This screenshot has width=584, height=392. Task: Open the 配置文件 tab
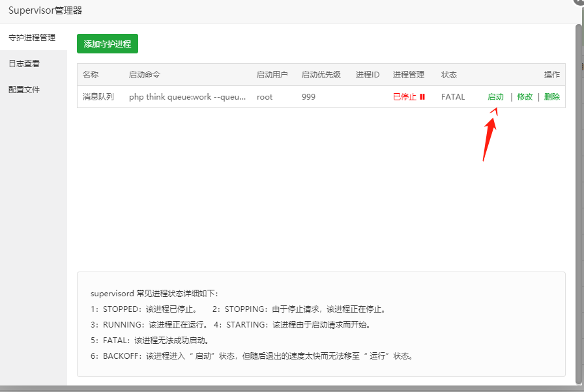pyautogui.click(x=24, y=90)
